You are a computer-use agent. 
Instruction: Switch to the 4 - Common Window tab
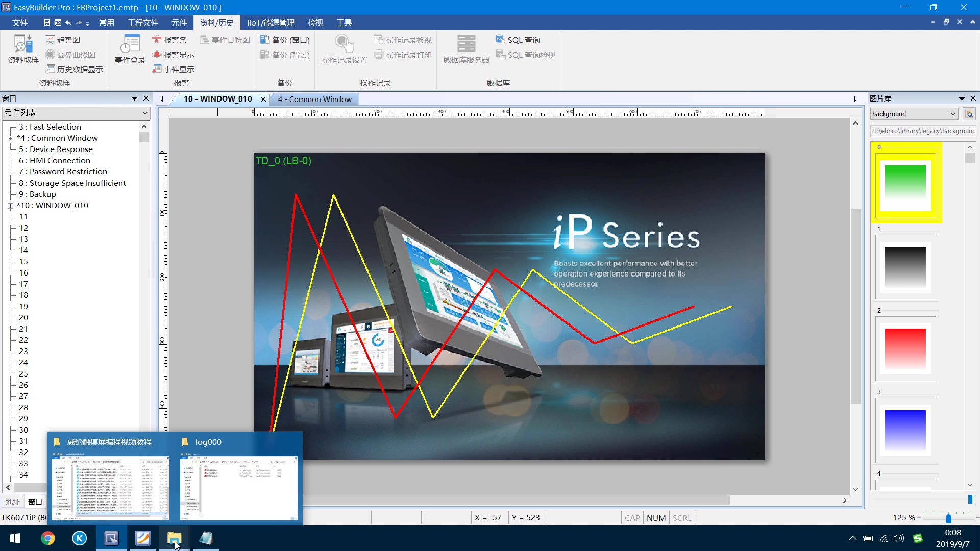click(314, 99)
